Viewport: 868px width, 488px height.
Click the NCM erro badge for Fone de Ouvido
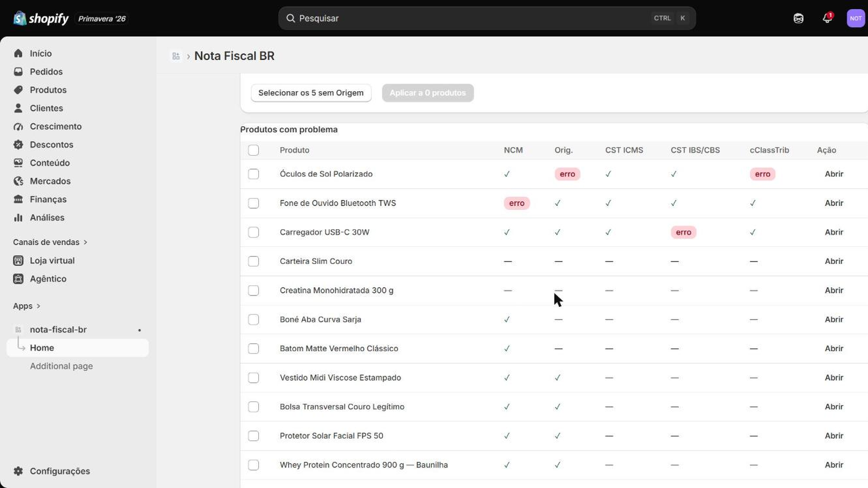pyautogui.click(x=516, y=203)
